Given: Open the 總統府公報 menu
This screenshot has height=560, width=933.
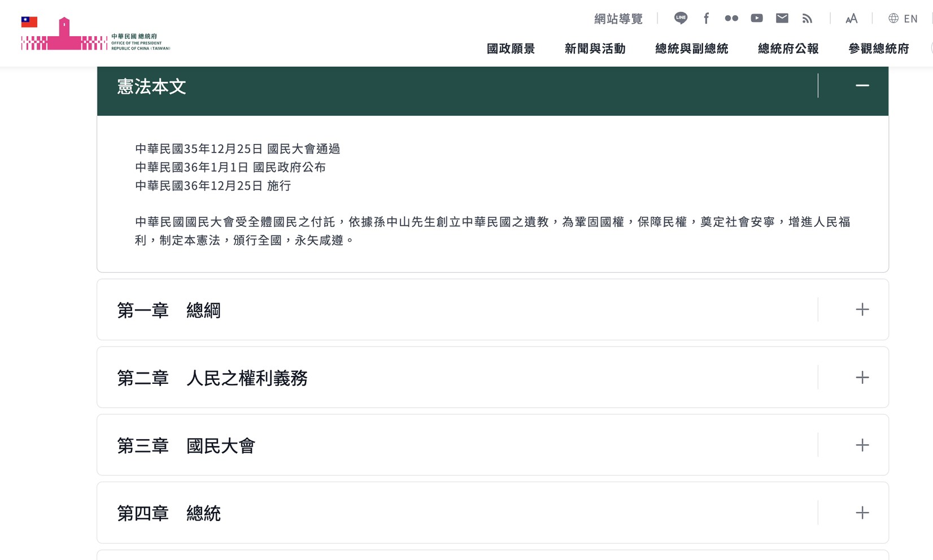Looking at the screenshot, I should [788, 49].
